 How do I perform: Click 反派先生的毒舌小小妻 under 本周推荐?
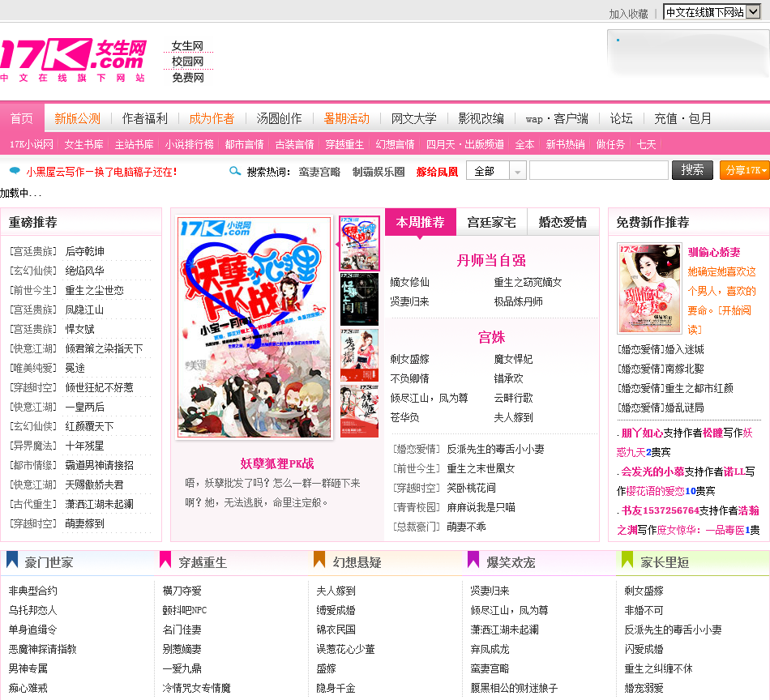495,449
